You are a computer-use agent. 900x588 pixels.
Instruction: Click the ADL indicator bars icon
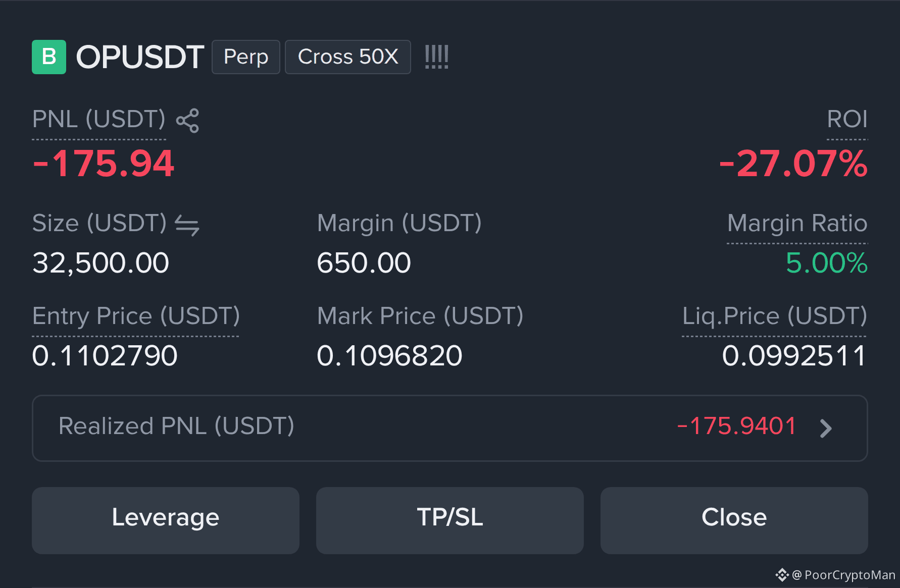click(437, 57)
